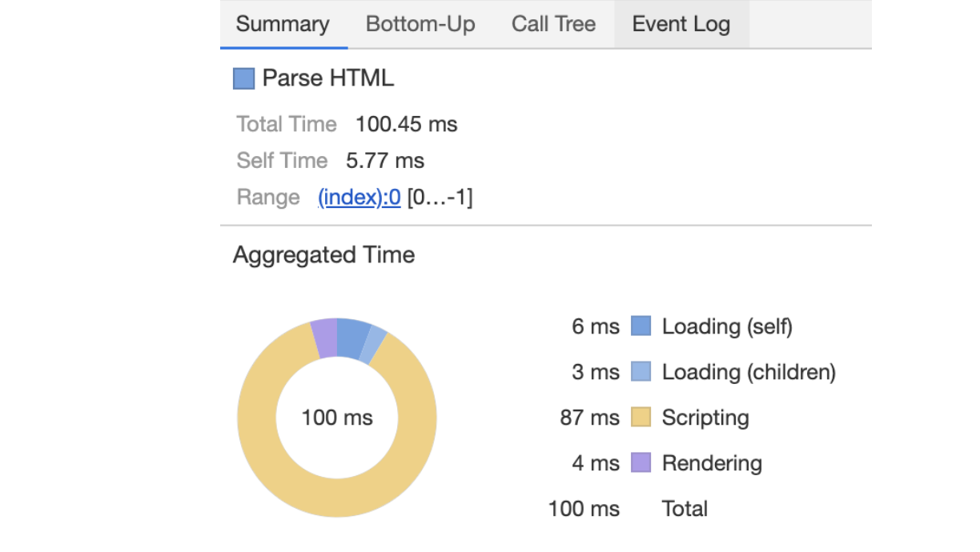980x552 pixels.
Task: Click the Total Time value 100.45 ms
Action: click(x=406, y=124)
